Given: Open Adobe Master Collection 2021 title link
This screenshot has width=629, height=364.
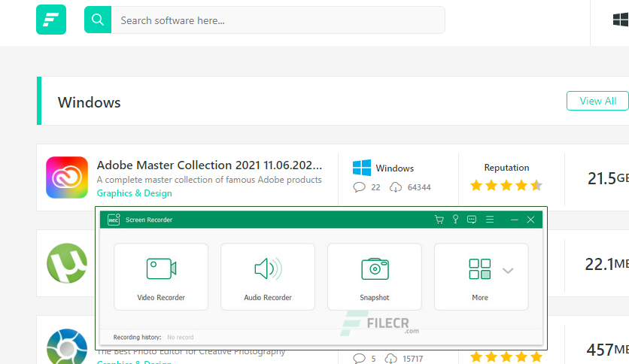Looking at the screenshot, I should [209, 165].
